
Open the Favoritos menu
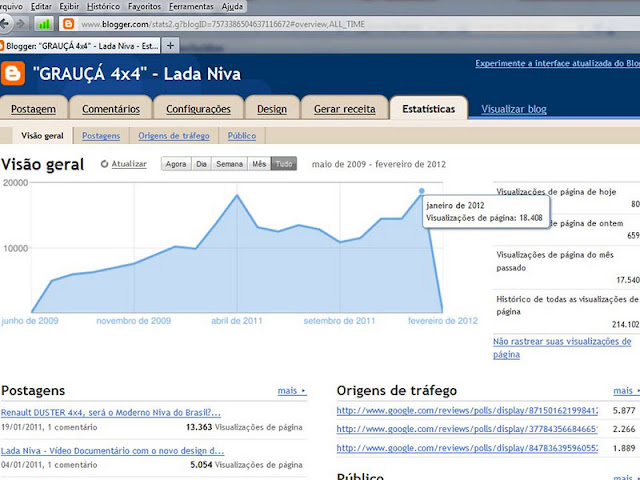[x=144, y=7]
